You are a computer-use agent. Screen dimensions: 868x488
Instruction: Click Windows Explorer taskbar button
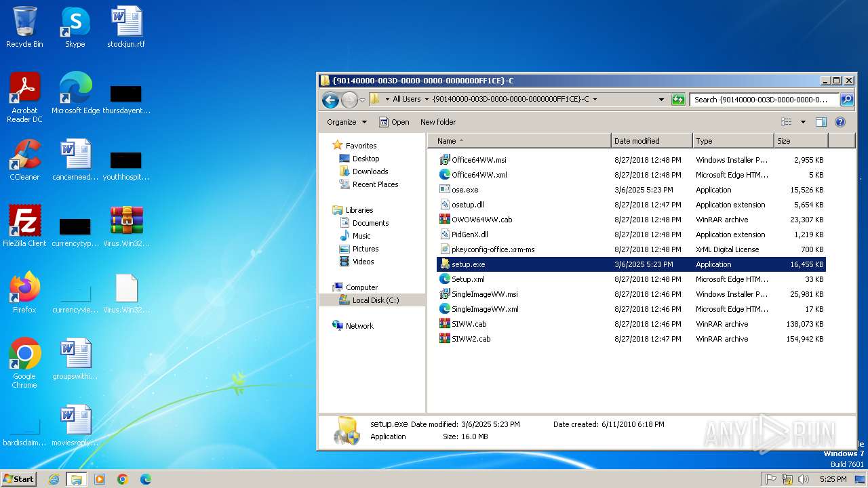pos(76,479)
